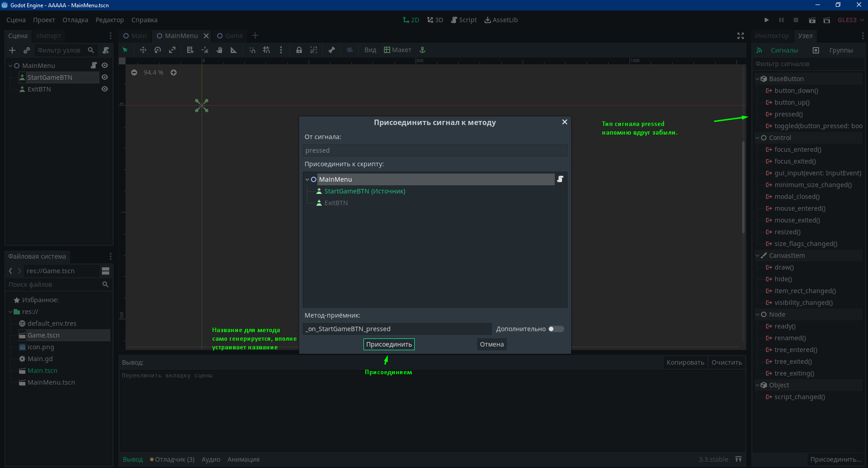Select the Select Mode arrow tool

tap(125, 50)
